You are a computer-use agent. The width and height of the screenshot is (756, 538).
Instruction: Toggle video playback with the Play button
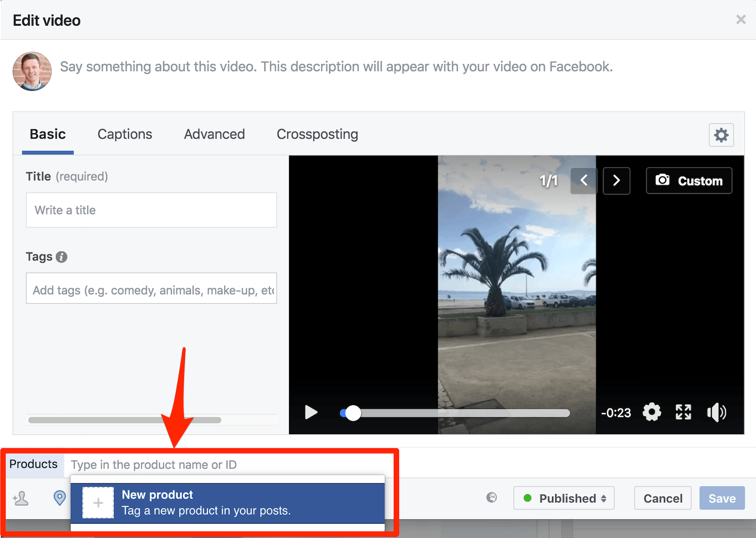(311, 412)
